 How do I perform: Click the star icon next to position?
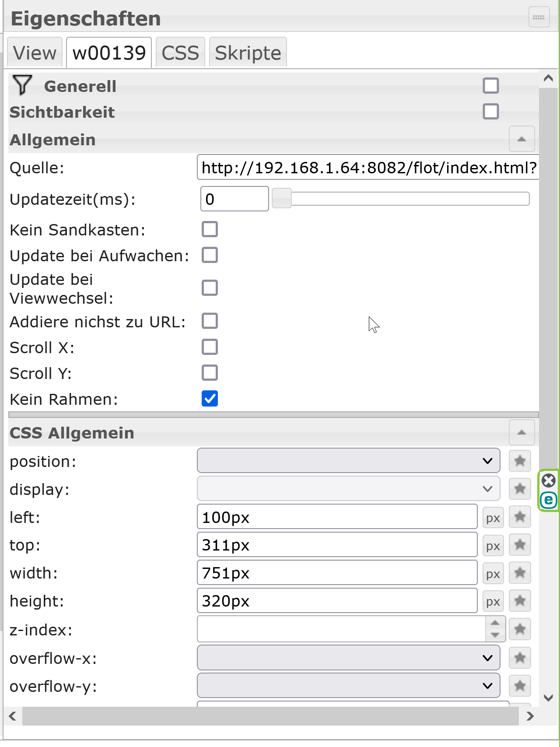[520, 461]
